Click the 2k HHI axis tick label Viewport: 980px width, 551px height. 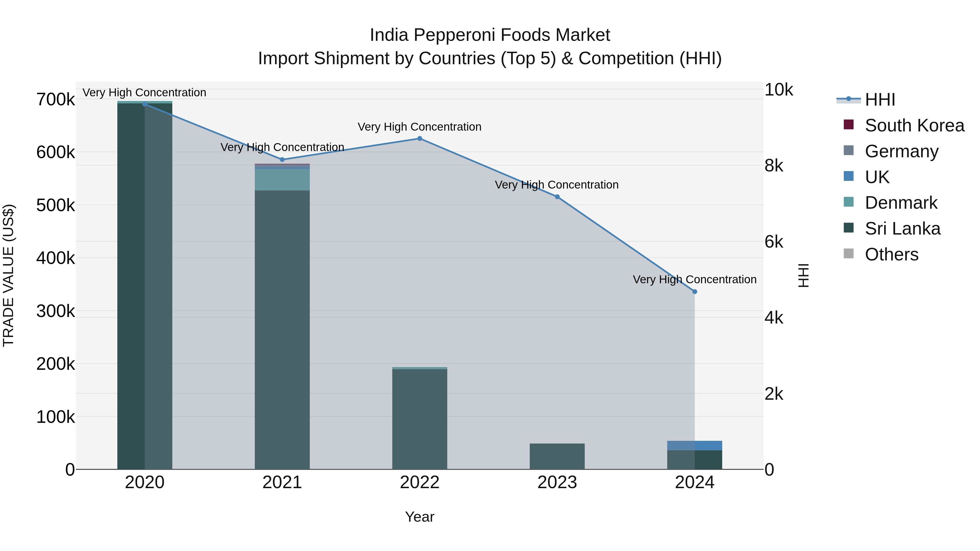coord(774,394)
